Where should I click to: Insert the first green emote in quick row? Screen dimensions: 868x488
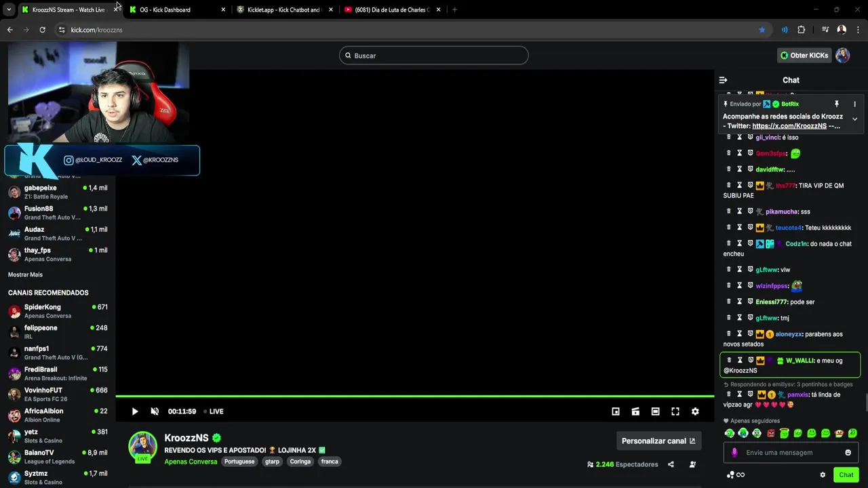(x=730, y=433)
